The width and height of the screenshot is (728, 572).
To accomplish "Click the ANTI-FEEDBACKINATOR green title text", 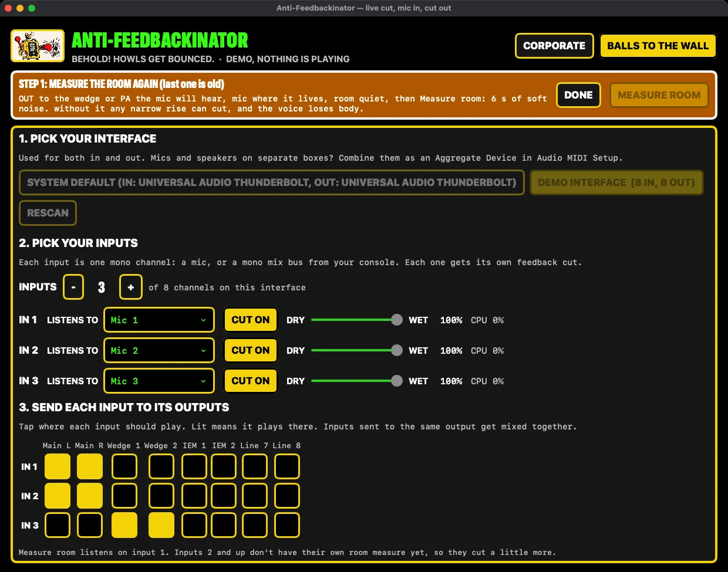I will (160, 40).
